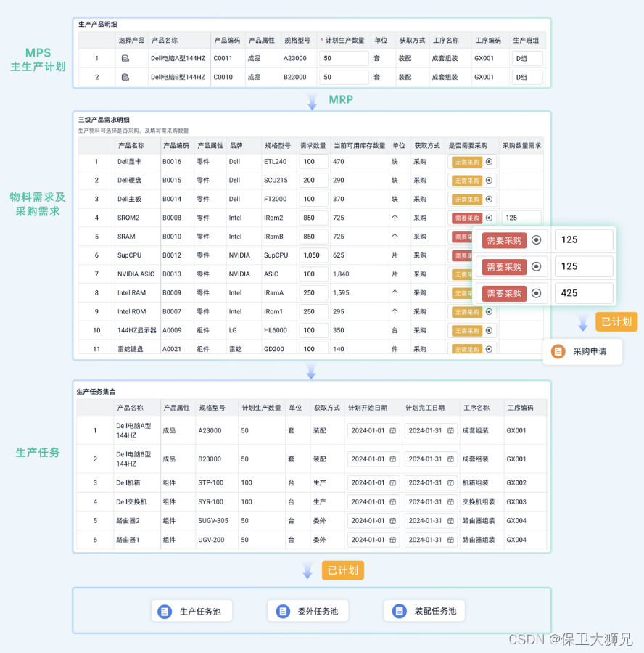Open the start date calendar for Dell机箱 task
Image resolution: width=644 pixels, height=653 pixels.
click(392, 482)
